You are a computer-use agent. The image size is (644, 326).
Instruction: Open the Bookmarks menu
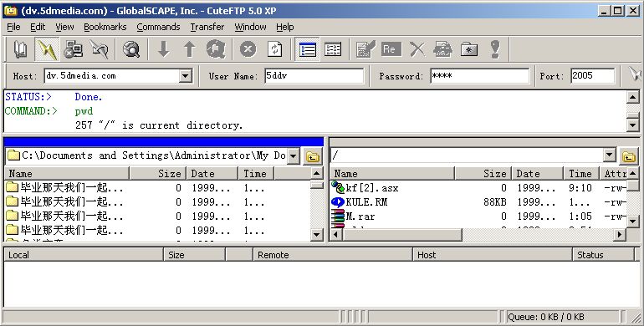point(105,27)
